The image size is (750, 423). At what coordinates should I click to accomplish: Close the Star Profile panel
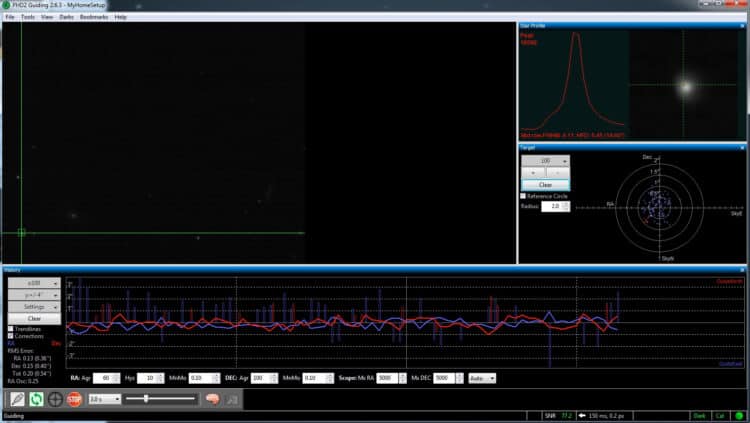pos(742,25)
